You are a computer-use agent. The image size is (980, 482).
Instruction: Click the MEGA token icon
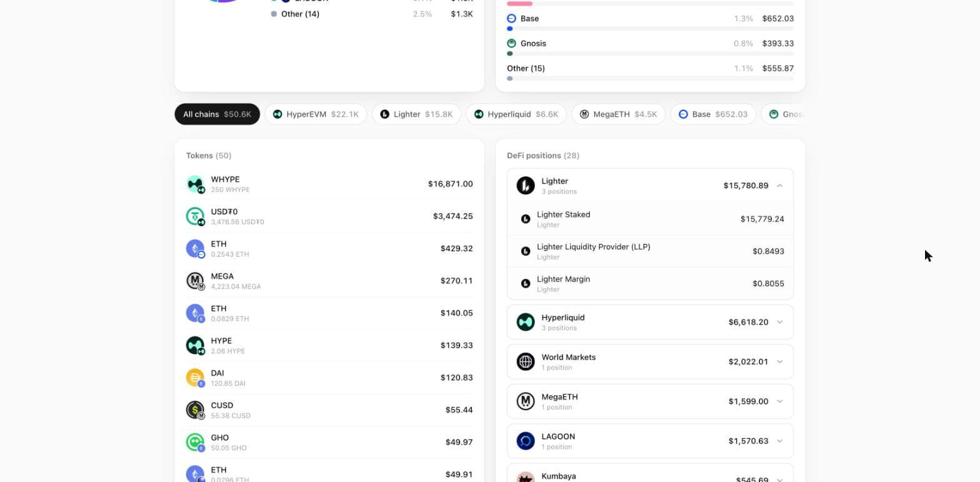pos(195,281)
